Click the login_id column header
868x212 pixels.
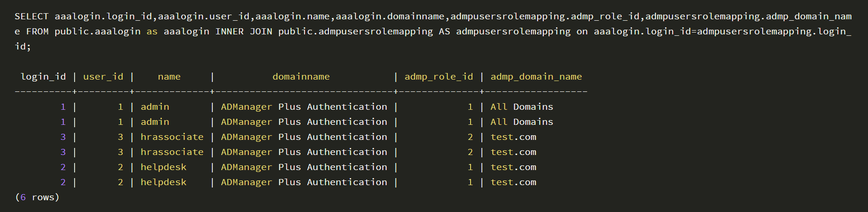tap(43, 77)
